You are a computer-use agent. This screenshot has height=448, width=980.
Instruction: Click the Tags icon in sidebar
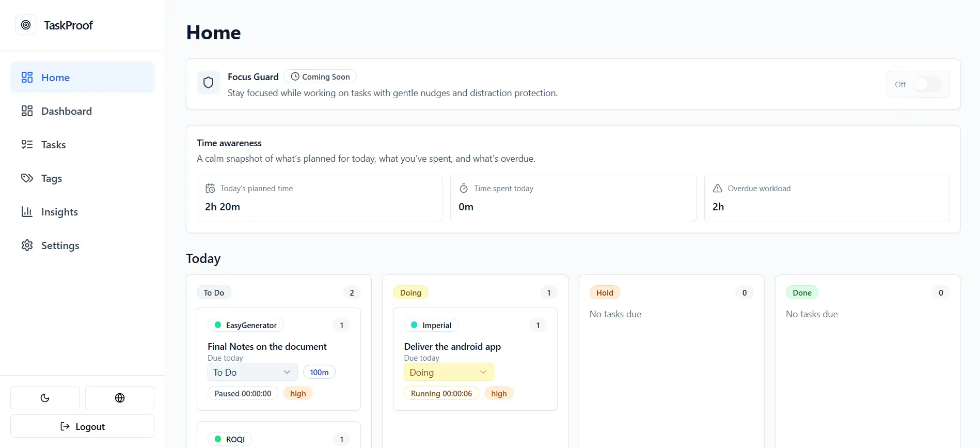(x=27, y=178)
